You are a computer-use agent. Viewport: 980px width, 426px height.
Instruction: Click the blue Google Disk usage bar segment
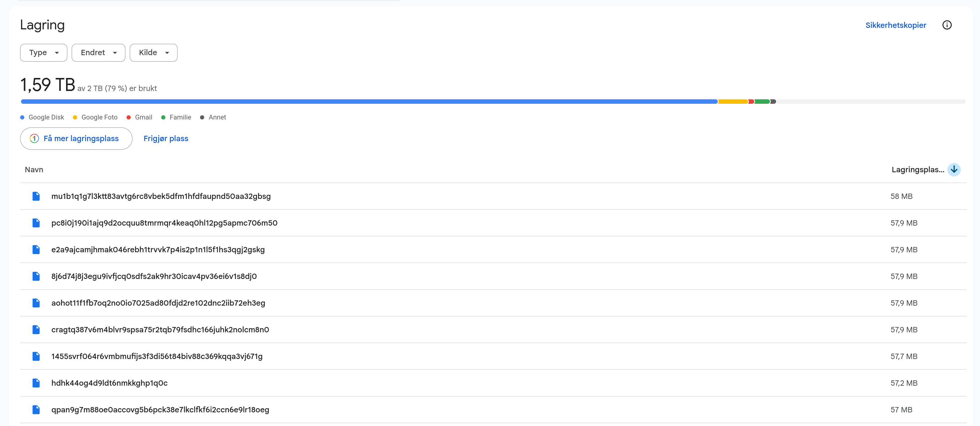pos(369,102)
